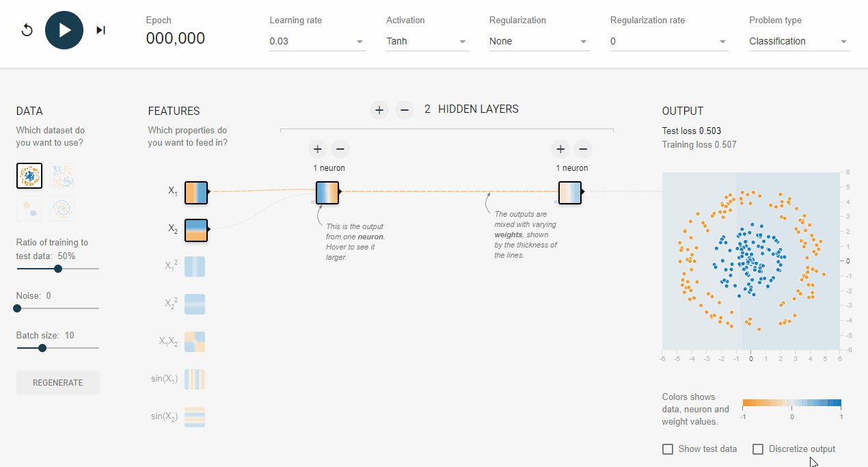Select the spiral dataset thumbnail
The height and width of the screenshot is (467, 868).
tap(62, 209)
